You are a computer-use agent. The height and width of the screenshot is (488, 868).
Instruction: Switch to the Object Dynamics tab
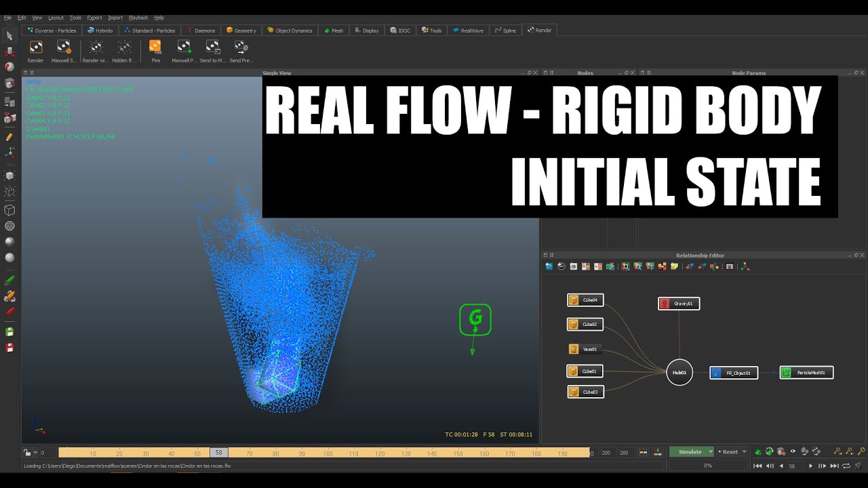(x=290, y=30)
